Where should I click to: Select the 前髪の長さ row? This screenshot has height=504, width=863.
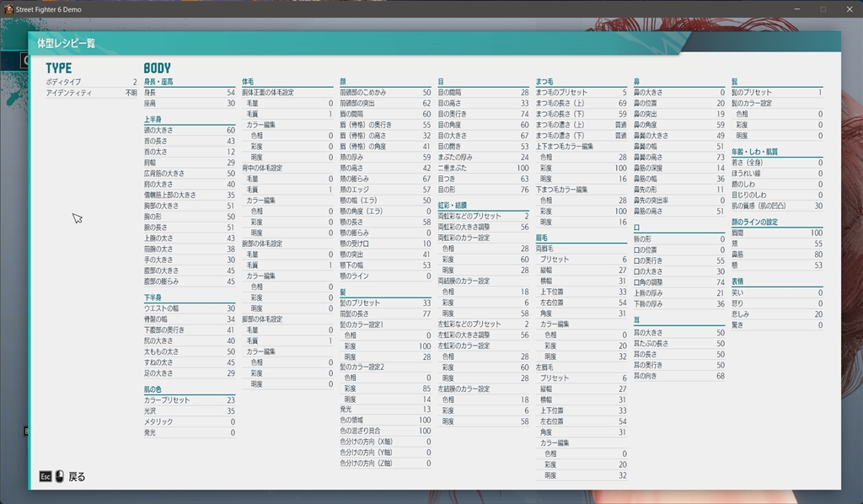[x=385, y=314]
